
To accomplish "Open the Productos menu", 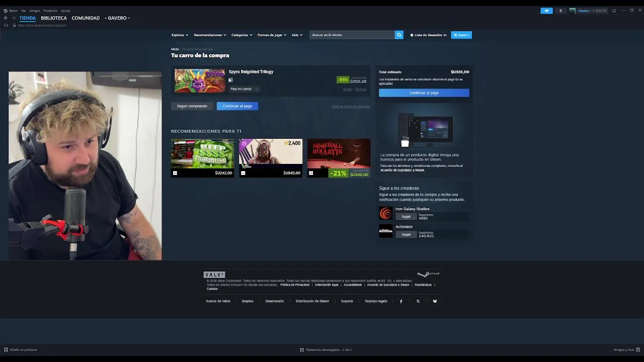I will pos(50,11).
